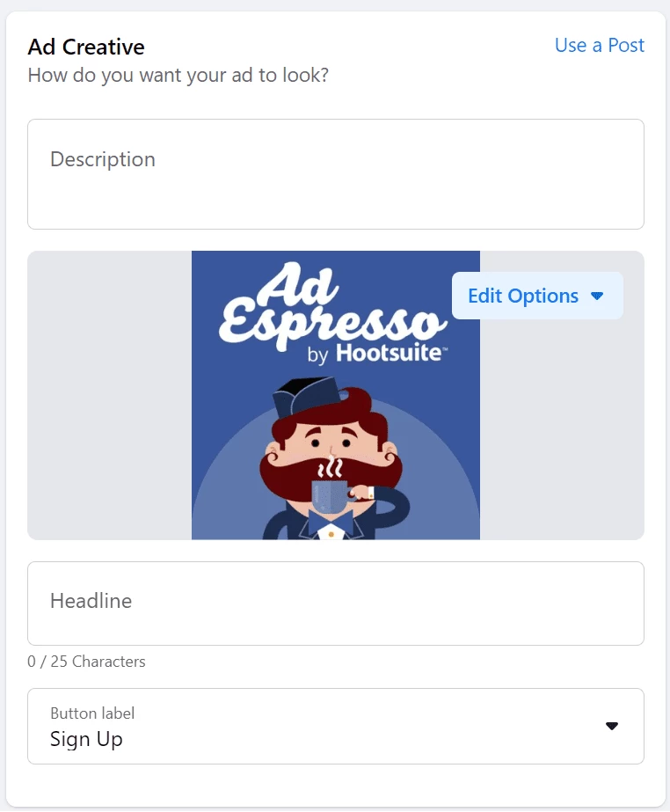Select the AdEspresso ad image thumbnail
This screenshot has height=812, width=670.
click(336, 395)
